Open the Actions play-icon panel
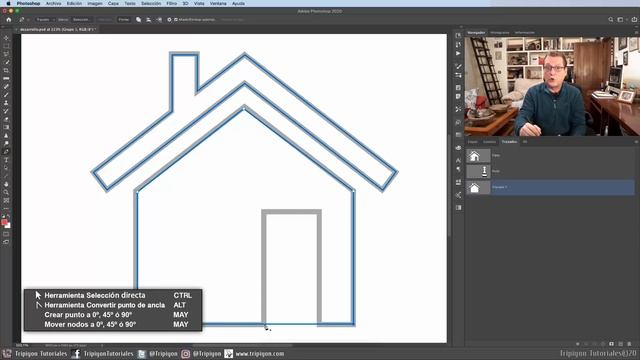Image resolution: width=640 pixels, height=360 pixels. click(x=458, y=53)
